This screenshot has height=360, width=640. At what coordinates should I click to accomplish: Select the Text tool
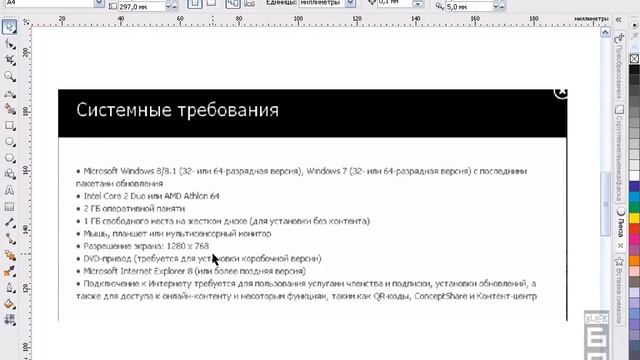coord(9,190)
